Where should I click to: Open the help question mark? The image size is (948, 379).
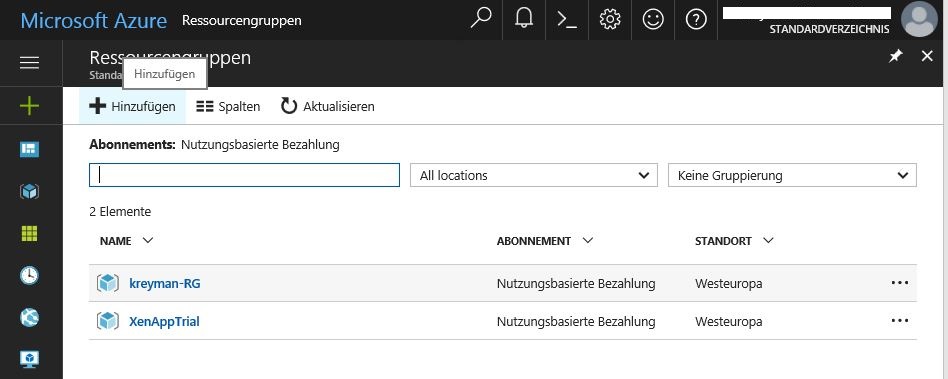point(696,20)
